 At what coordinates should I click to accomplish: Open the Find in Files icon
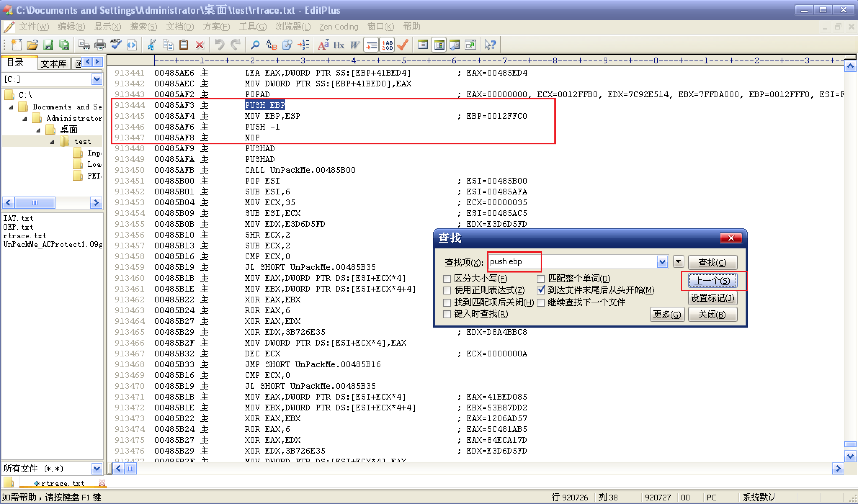coord(287,45)
